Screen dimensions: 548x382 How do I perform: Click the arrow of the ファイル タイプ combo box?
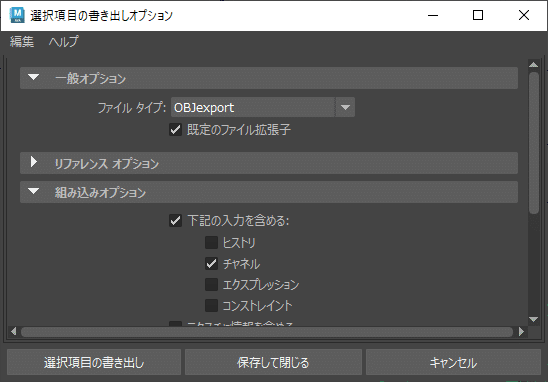345,107
